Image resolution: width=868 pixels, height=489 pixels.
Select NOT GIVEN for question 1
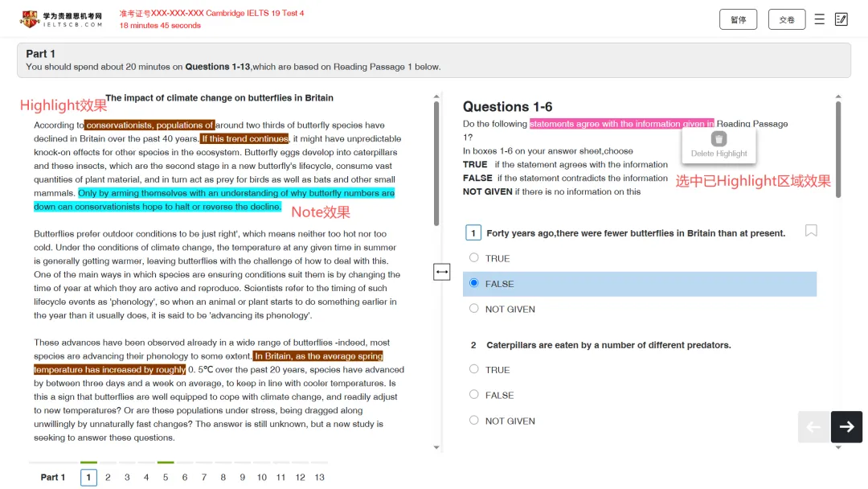click(474, 309)
